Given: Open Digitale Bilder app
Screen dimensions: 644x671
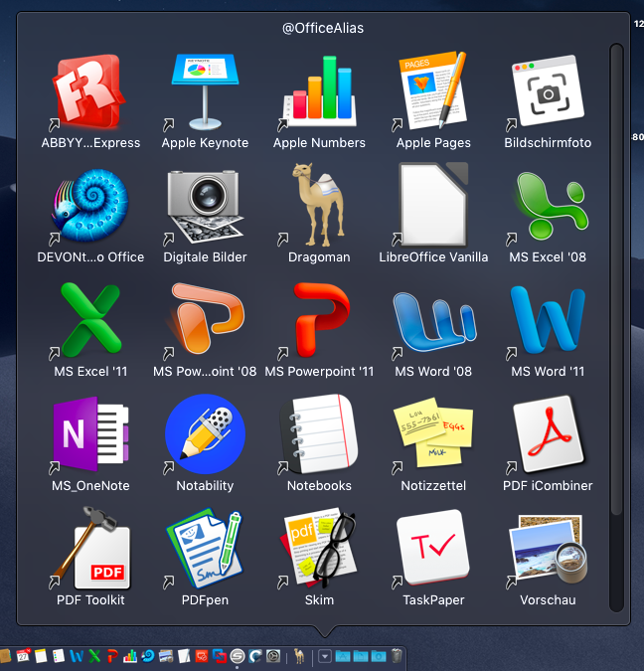Looking at the screenshot, I should coord(205,207).
